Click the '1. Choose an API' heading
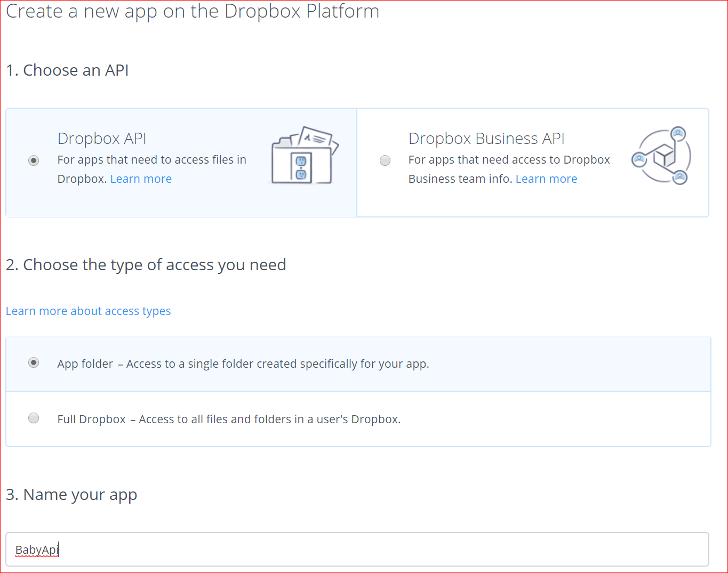Viewport: 728px width, 573px height. [x=67, y=70]
